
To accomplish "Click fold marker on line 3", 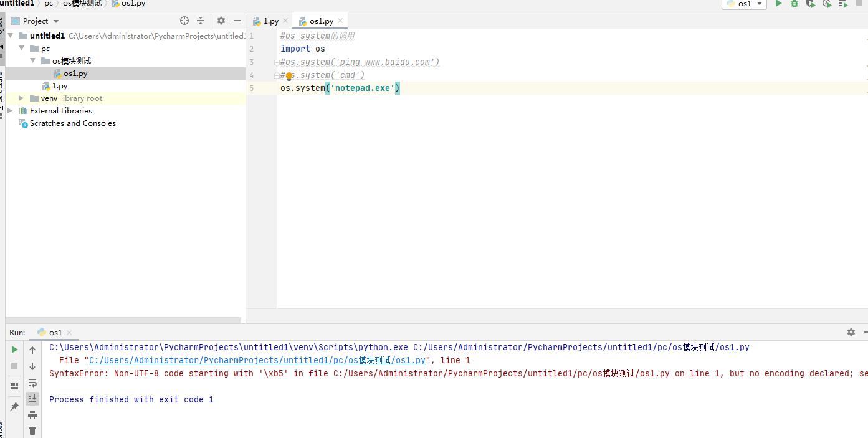I will (277, 62).
